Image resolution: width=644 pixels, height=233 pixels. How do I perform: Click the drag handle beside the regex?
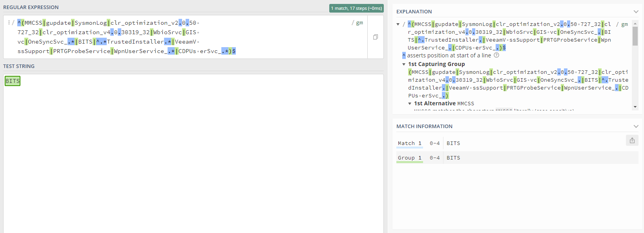9,23
